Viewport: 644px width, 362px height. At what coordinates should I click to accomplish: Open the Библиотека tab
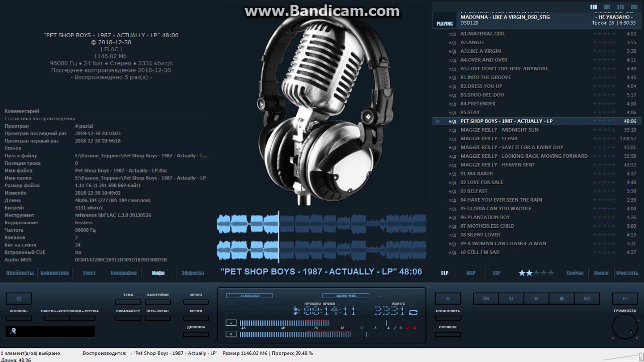pyautogui.click(x=54, y=273)
